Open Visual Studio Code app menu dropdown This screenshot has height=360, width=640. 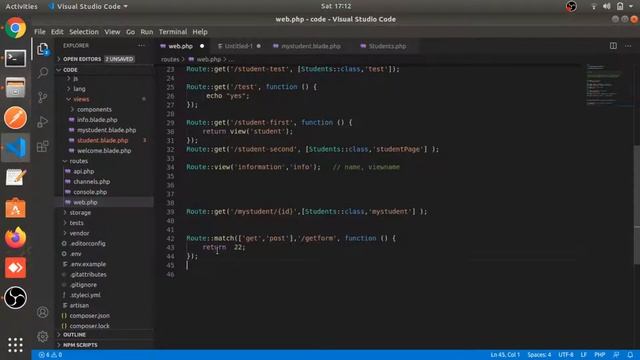tap(88, 6)
